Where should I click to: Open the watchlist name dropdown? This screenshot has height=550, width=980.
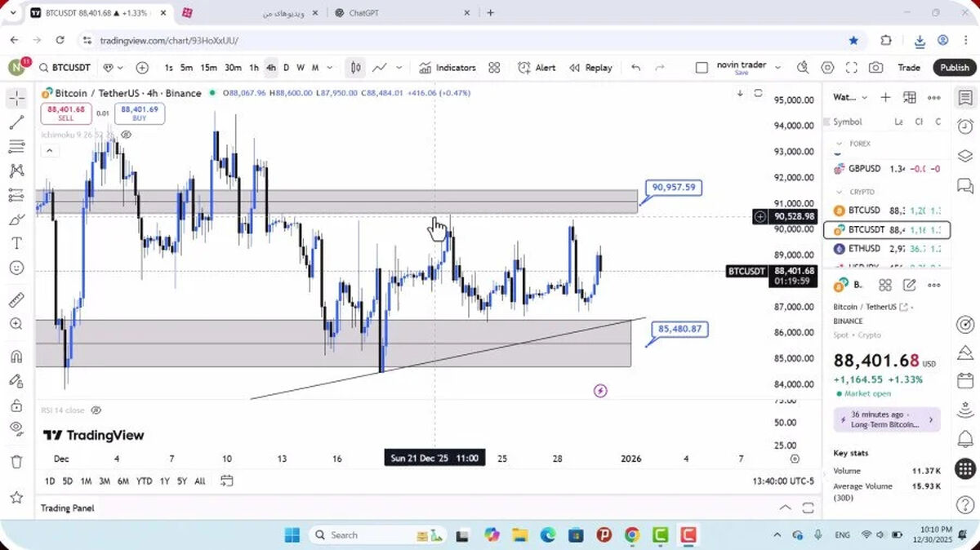(x=849, y=97)
